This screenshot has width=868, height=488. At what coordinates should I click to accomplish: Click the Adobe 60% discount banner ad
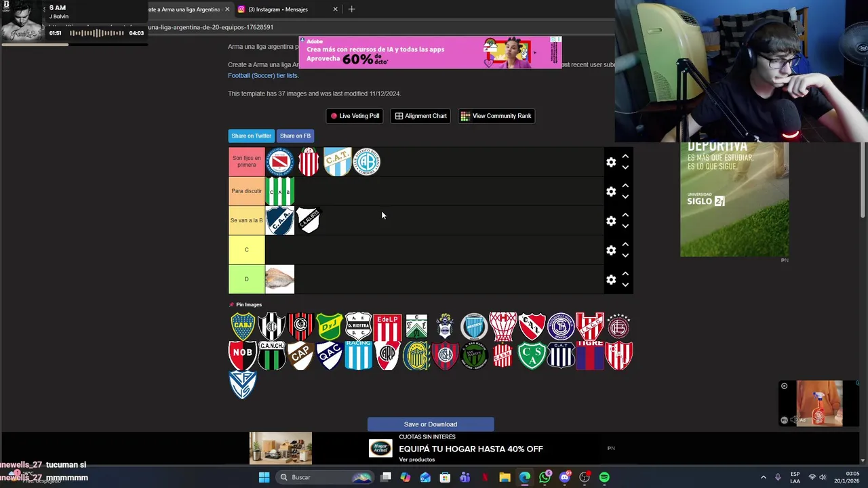pos(430,52)
